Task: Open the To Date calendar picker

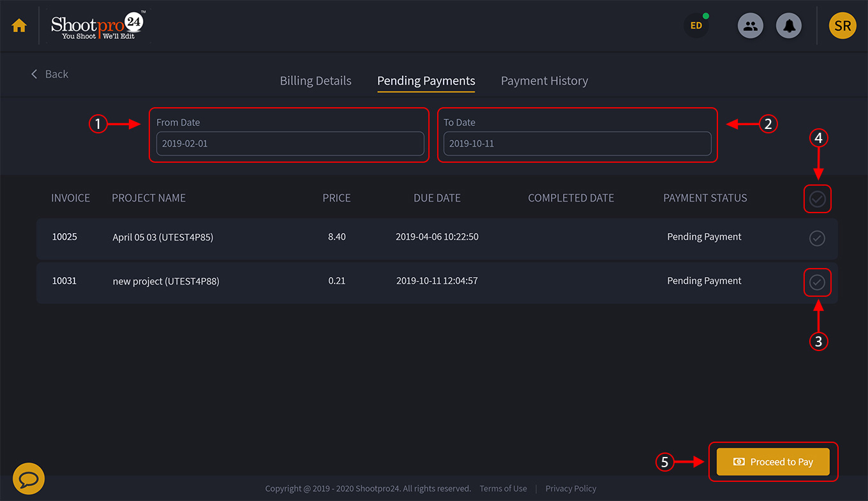Action: pos(577,143)
